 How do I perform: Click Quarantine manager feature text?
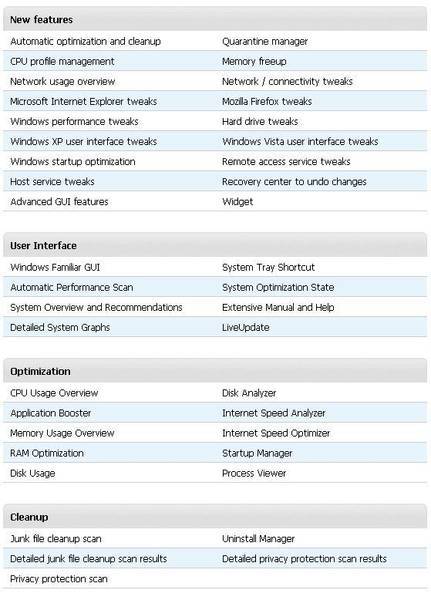265,41
